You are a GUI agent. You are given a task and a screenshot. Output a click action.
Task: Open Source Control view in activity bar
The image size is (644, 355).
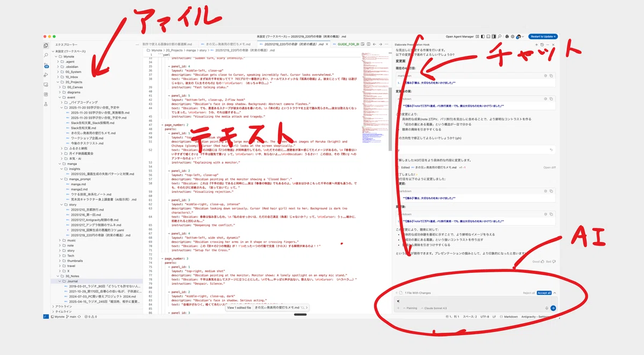click(x=46, y=66)
